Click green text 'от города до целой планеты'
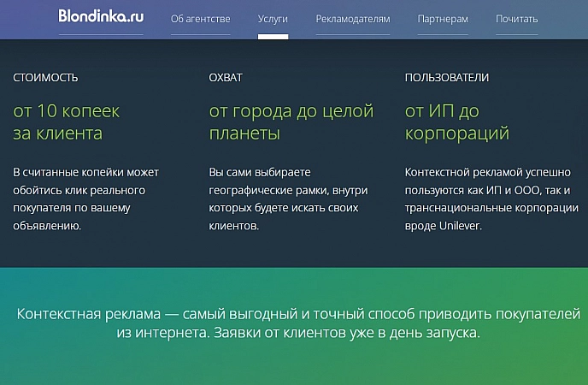 pos(291,122)
